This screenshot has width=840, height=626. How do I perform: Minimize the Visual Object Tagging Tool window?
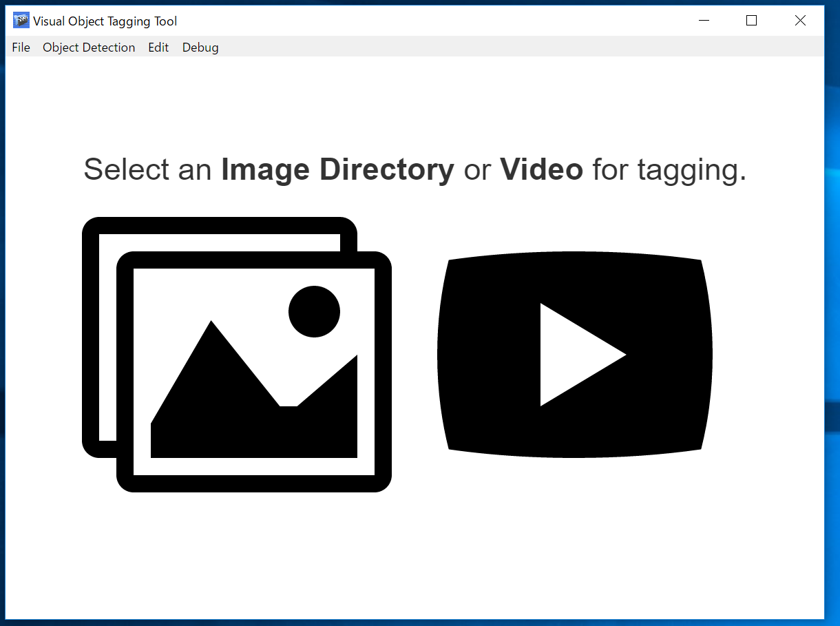point(704,21)
